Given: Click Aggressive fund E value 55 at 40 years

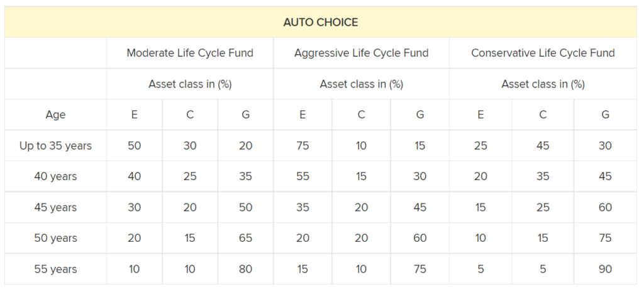Looking at the screenshot, I should coord(303,176).
